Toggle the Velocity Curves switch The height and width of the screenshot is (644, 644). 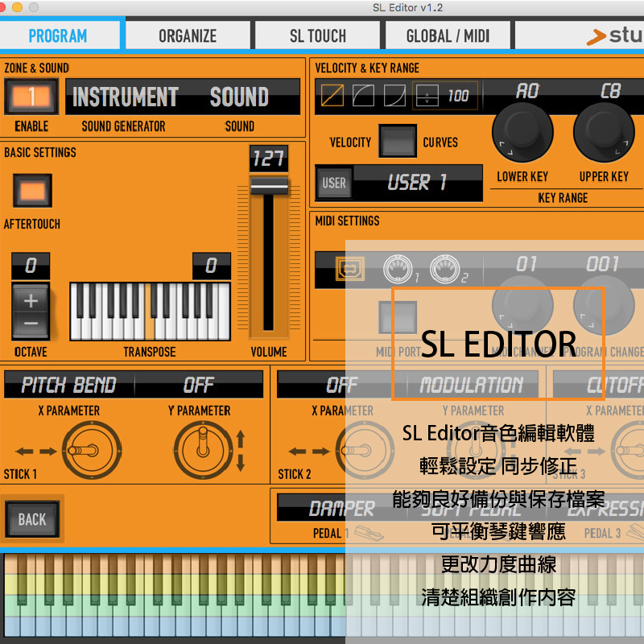397,141
